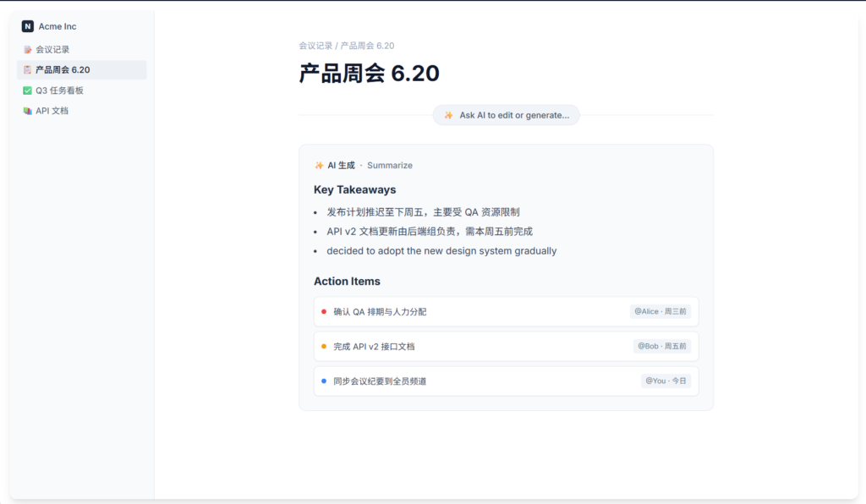Open API 文档 page in sidebar
This screenshot has width=866, height=504.
82,111
